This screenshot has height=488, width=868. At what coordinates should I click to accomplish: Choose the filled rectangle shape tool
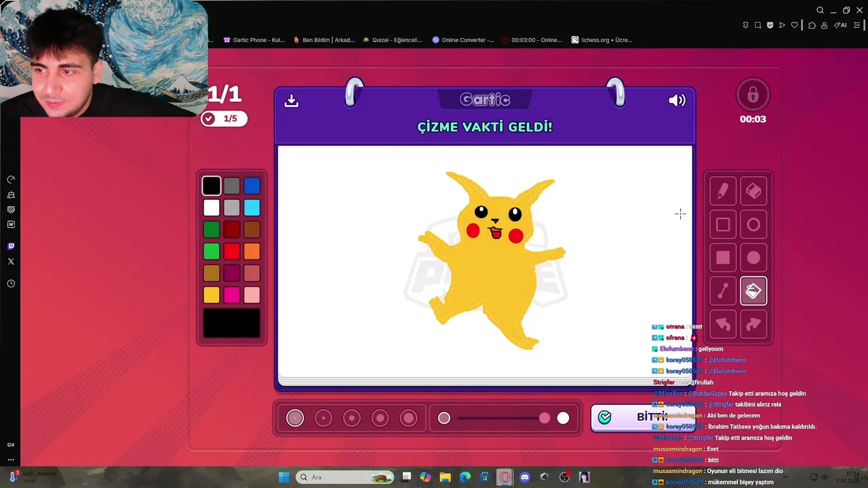[x=723, y=258]
